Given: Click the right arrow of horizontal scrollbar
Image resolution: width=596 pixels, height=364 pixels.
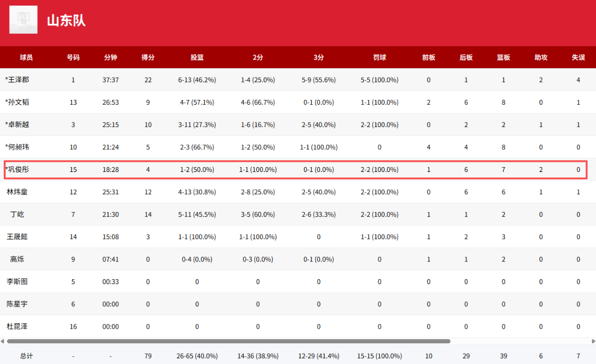Looking at the screenshot, I should 593,341.
